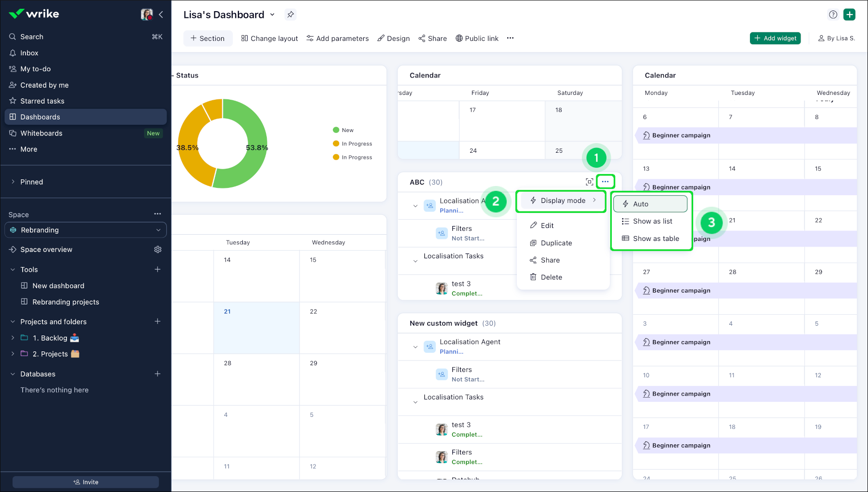Expand the Pinned section
The height and width of the screenshot is (492, 868).
13,182
